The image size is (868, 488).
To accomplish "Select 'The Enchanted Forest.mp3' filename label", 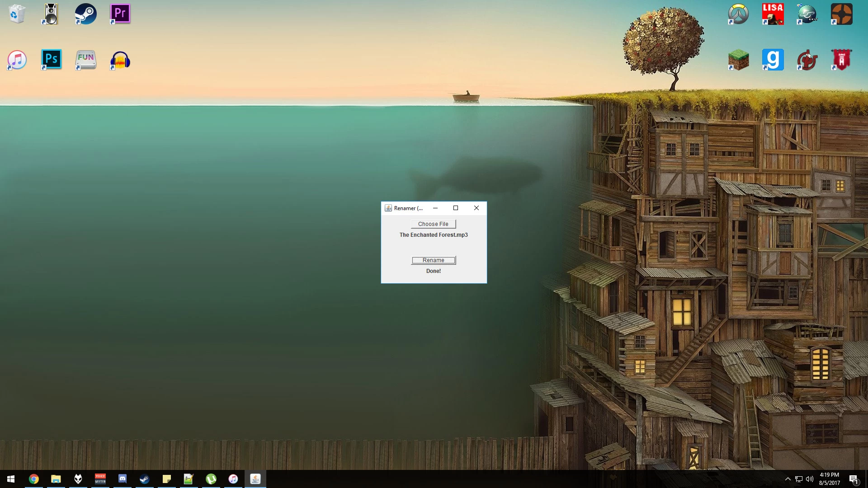I will point(434,235).
